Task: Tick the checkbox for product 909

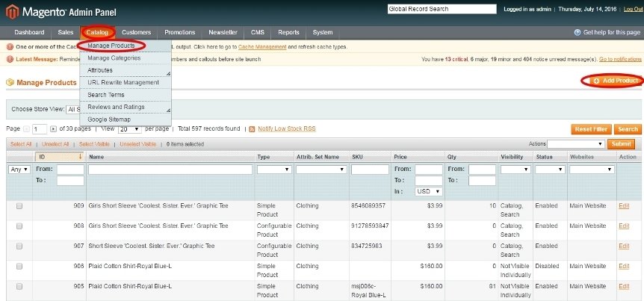Action: (19, 206)
